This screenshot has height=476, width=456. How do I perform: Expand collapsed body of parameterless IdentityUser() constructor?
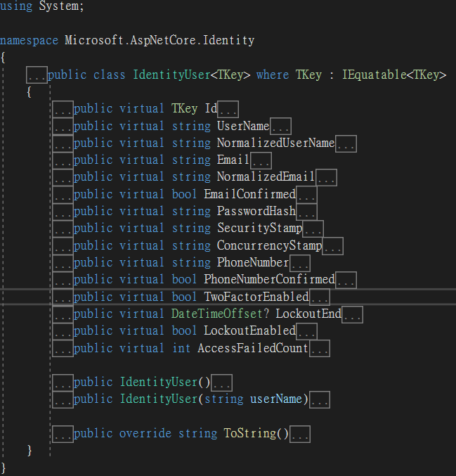click(x=222, y=382)
